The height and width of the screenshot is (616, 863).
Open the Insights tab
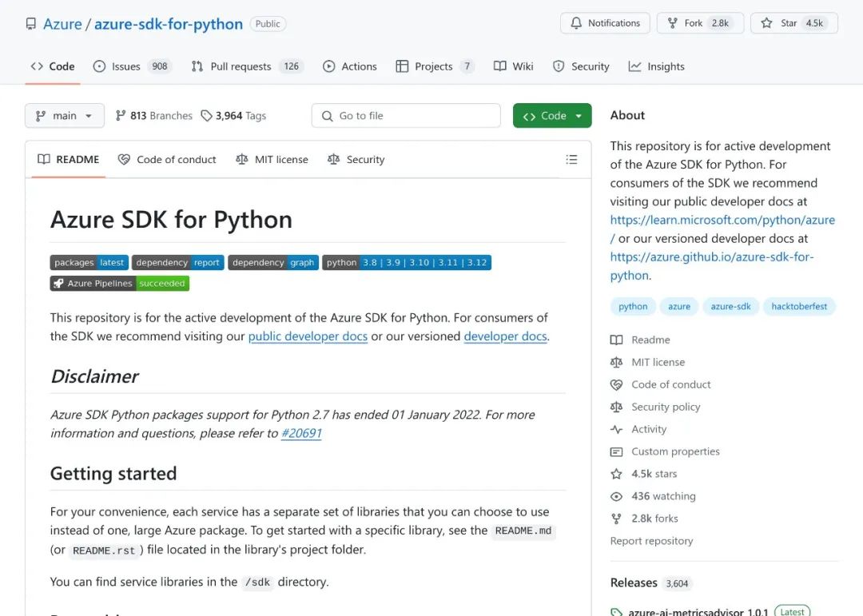656,66
